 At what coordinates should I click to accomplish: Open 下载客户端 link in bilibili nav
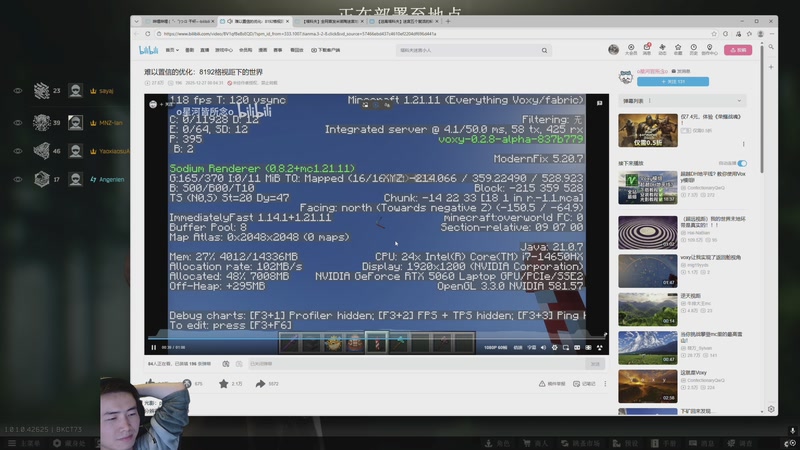click(x=326, y=50)
